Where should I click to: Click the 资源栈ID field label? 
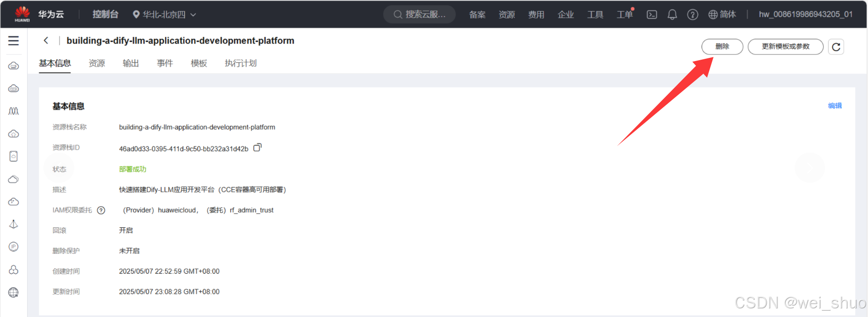(x=66, y=147)
